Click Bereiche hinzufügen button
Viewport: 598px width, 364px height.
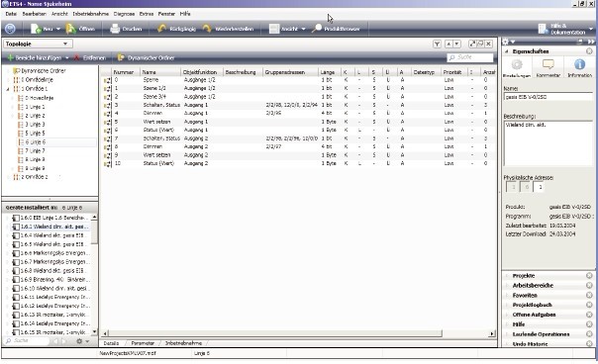coord(34,58)
